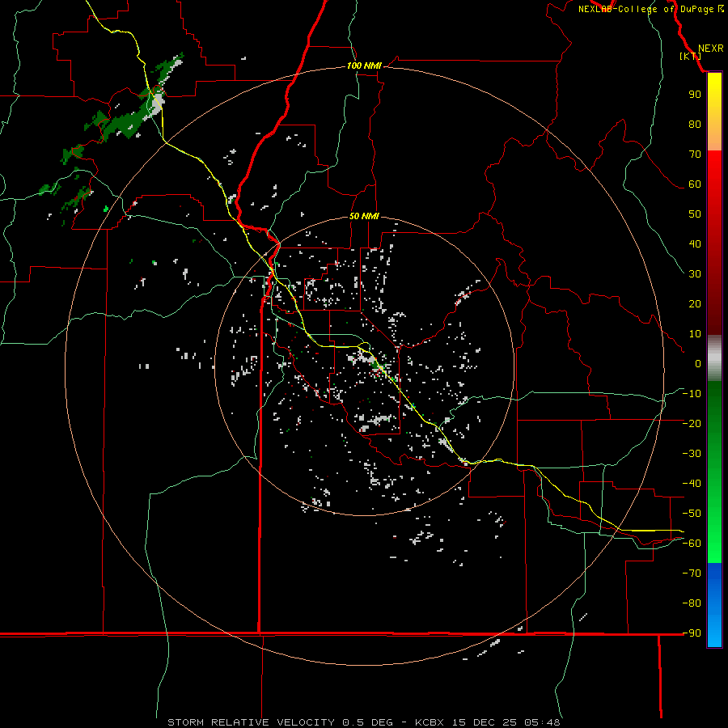Click the "NEXR" label above color scale
Viewport: 728px width, 728px height.
tap(710, 49)
